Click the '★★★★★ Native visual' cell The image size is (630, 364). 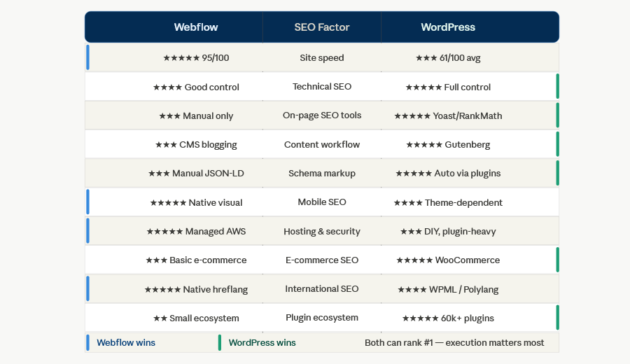(196, 202)
